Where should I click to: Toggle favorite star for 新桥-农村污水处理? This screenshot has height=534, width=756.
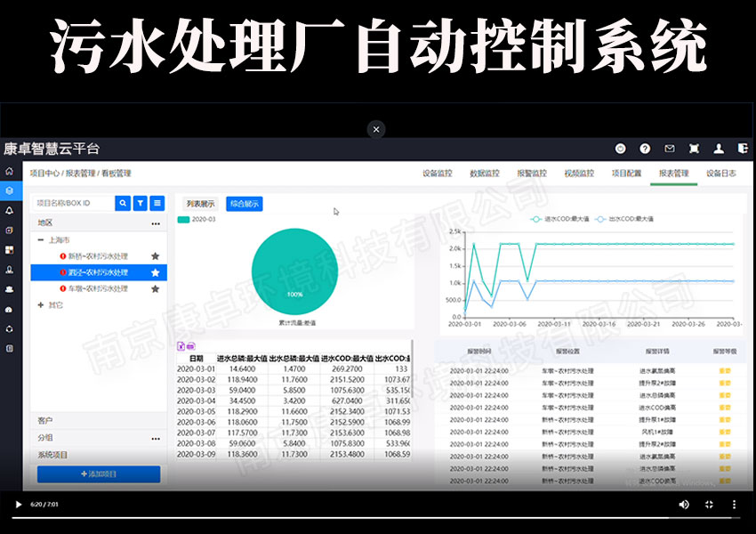coord(155,256)
